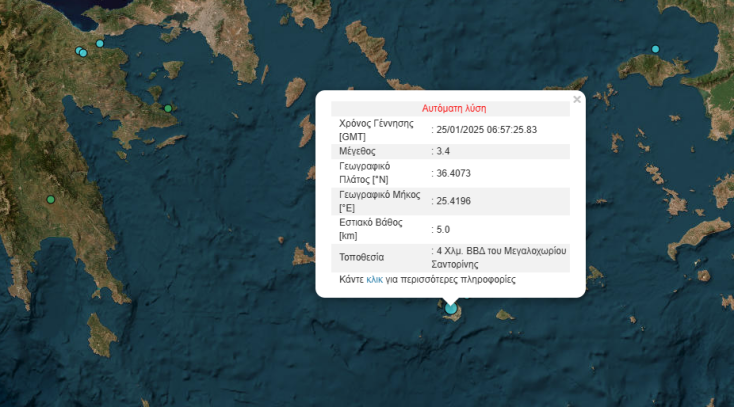Click the latitude value 36.4073
The width and height of the screenshot is (734, 407).
click(x=453, y=172)
